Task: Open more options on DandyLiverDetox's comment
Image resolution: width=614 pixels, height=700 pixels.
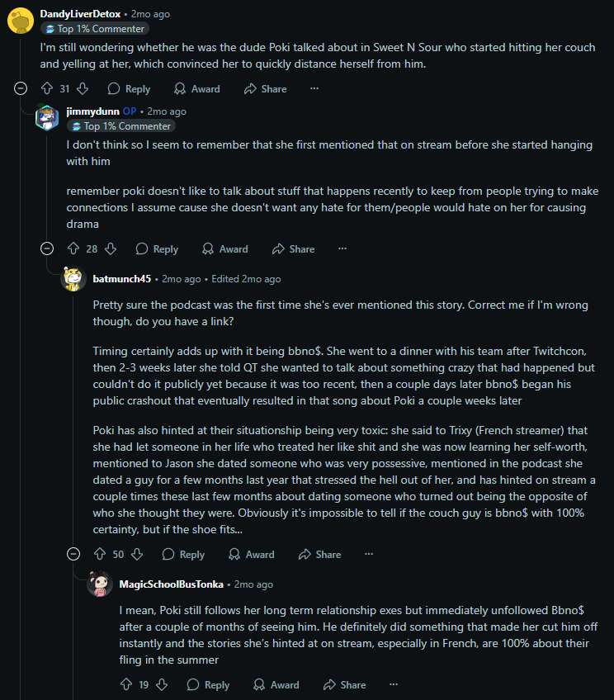Action: click(314, 89)
